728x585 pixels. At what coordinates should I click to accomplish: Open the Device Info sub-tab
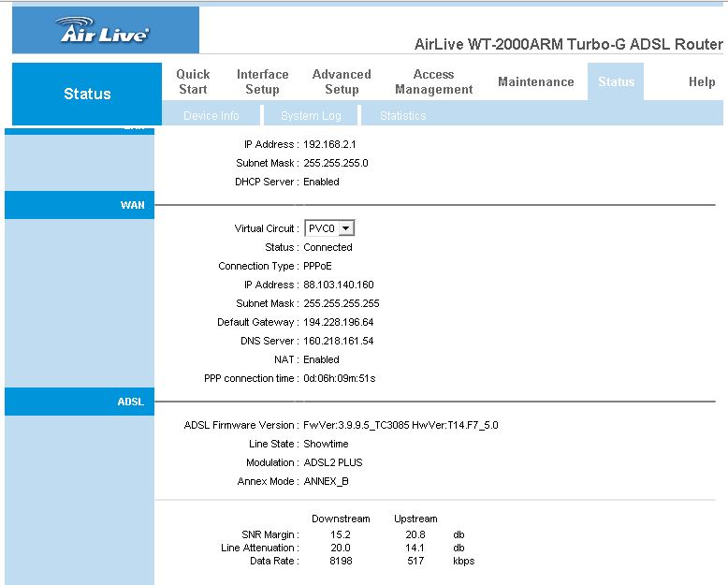click(x=211, y=116)
